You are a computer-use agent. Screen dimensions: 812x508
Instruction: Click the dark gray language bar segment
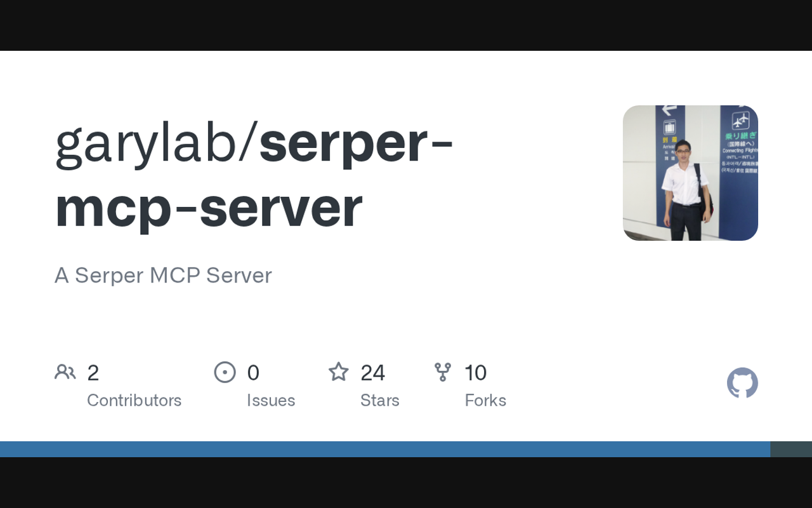pyautogui.click(x=791, y=449)
